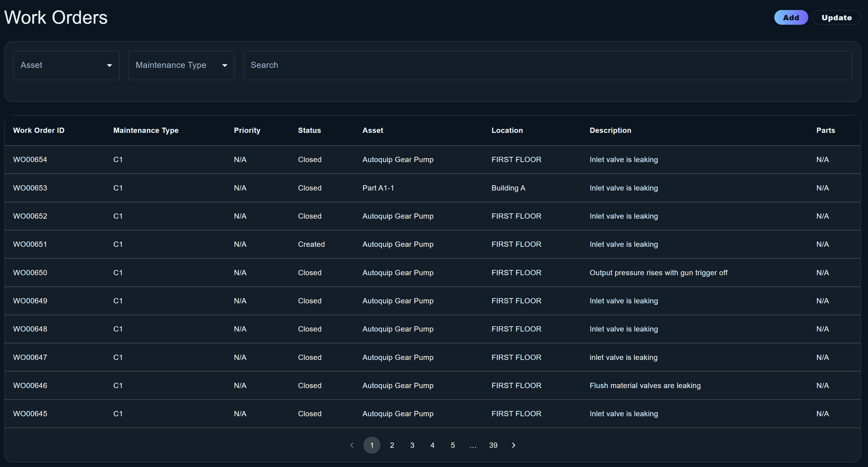Screen dimensions: 868x467
Task: Jump to page 39
Action: (493, 445)
